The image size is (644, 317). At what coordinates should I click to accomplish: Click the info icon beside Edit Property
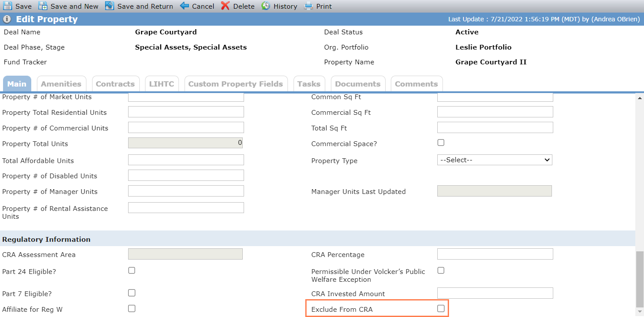pyautogui.click(x=7, y=19)
